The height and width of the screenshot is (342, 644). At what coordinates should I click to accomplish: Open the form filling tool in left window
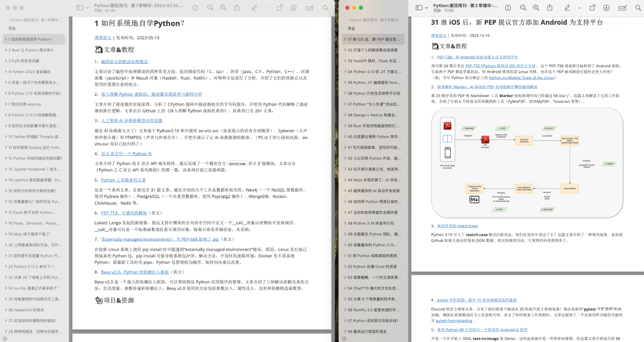click(309, 8)
